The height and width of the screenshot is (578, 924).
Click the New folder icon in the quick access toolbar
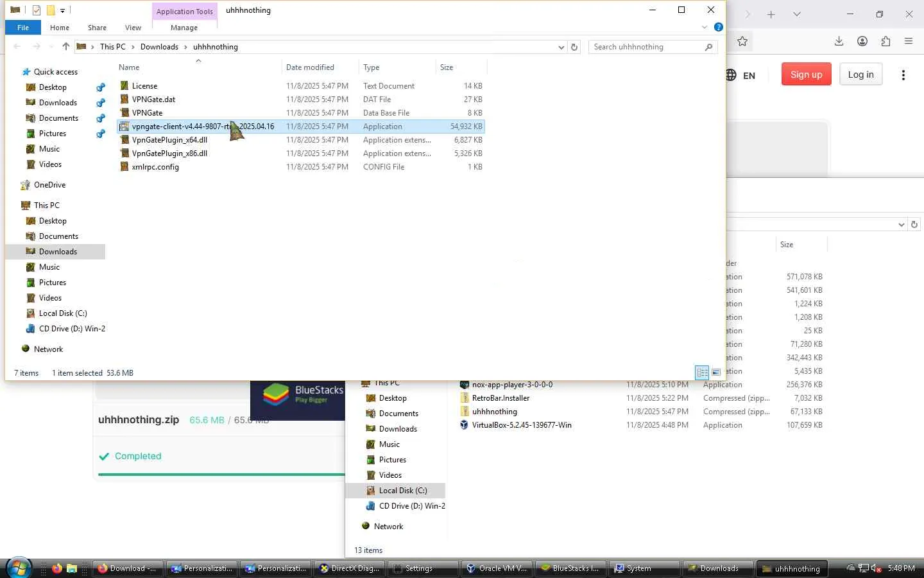(x=50, y=10)
